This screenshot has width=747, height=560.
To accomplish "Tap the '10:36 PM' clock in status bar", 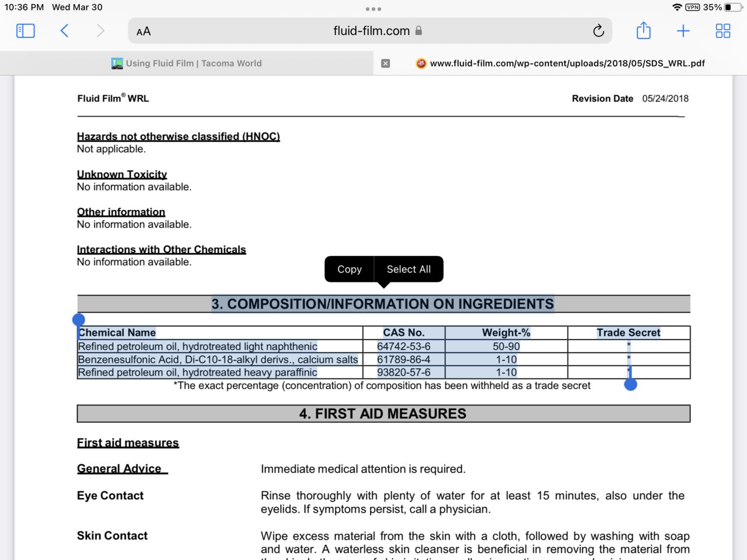I will (24, 7).
